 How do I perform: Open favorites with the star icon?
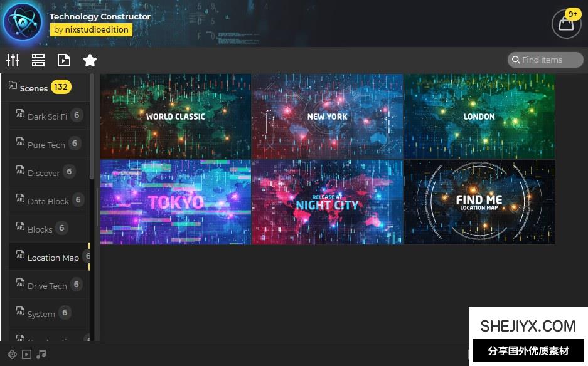90,60
